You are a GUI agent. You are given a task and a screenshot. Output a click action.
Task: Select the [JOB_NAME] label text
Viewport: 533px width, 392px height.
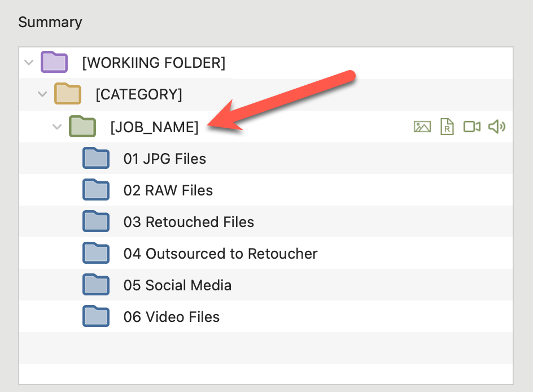154,128
